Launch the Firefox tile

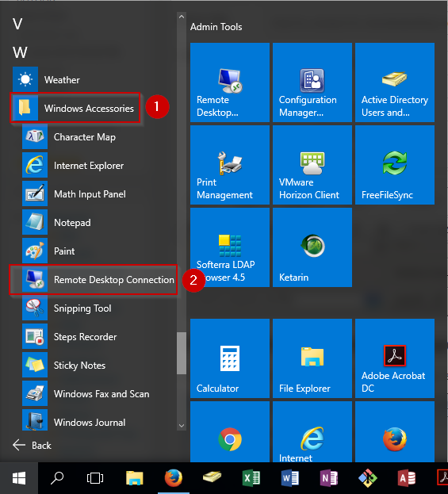tap(395, 432)
